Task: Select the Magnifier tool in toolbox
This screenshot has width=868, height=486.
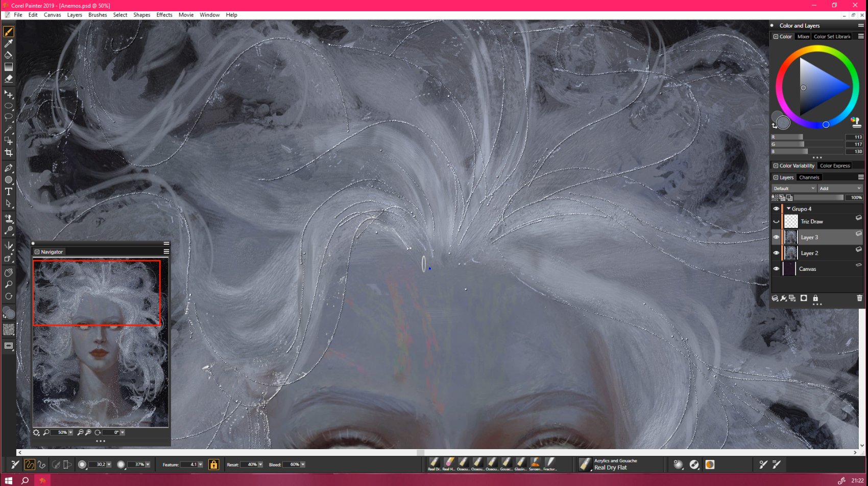Action: [9, 285]
